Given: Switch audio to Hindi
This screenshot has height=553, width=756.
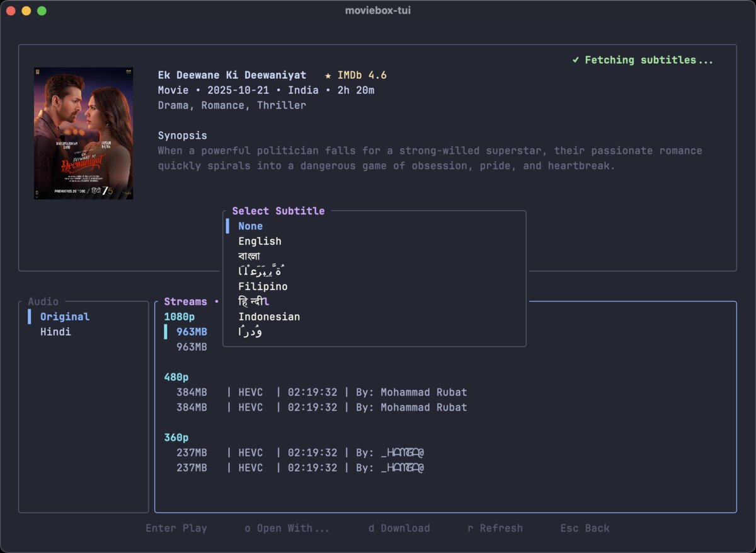Looking at the screenshot, I should pyautogui.click(x=55, y=332).
